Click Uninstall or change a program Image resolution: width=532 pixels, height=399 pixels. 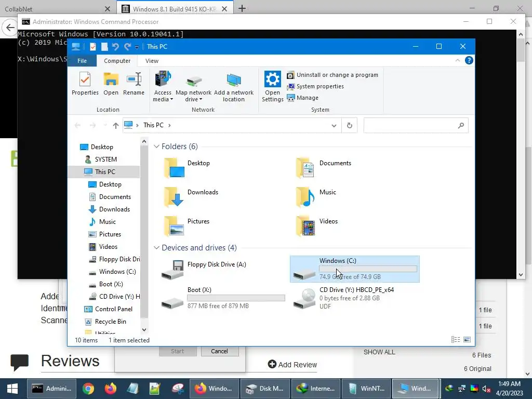pos(332,75)
